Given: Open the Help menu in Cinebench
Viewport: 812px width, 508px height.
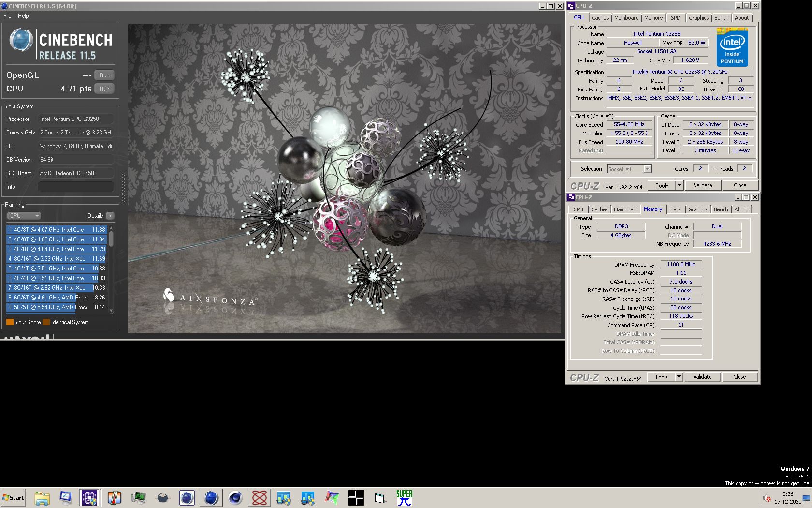Looking at the screenshot, I should click(23, 16).
